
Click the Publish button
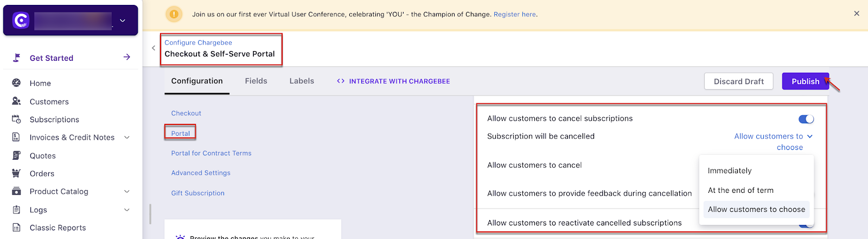pyautogui.click(x=805, y=81)
